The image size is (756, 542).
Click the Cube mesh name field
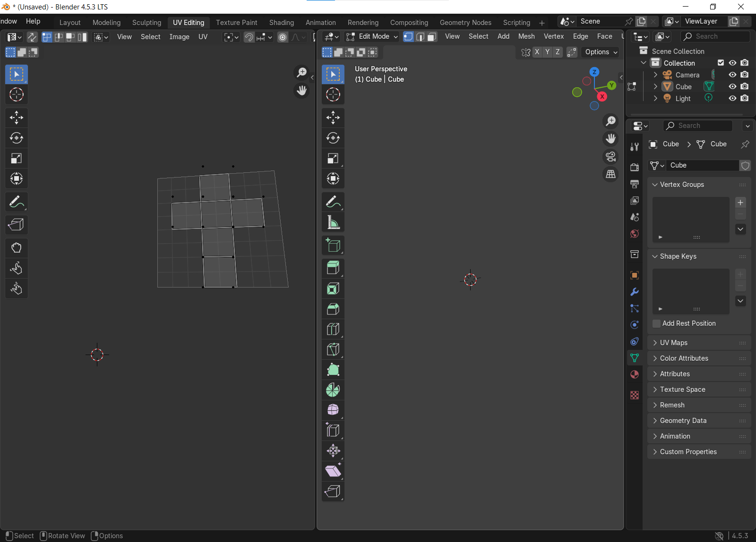click(704, 165)
